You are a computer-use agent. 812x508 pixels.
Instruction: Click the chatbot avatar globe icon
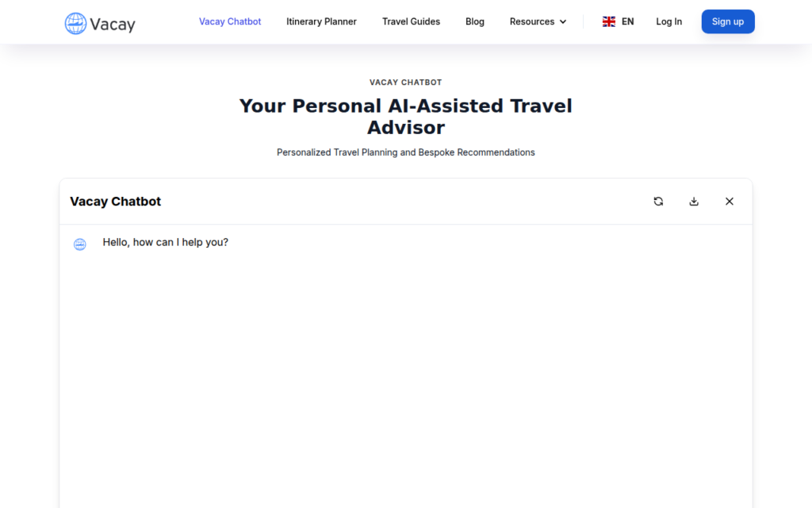80,244
